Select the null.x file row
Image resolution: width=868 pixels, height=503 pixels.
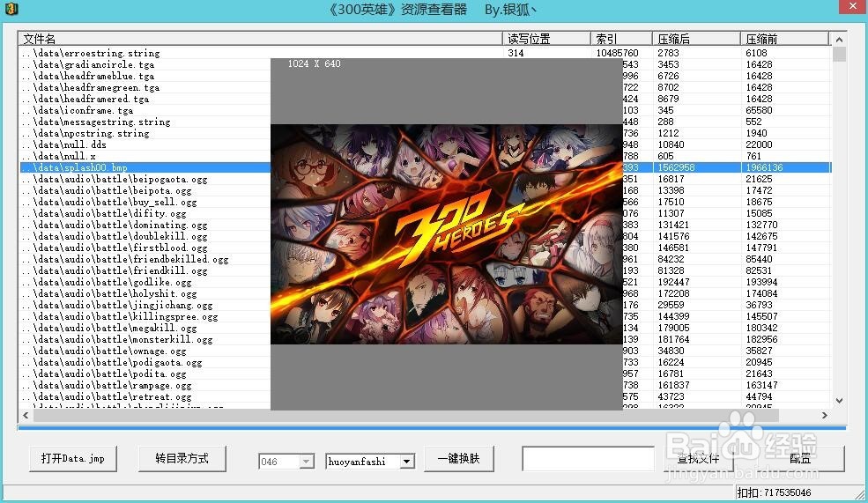(425, 156)
